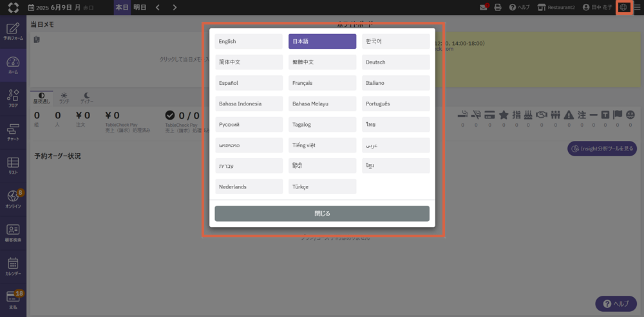Choose Español language option

249,83
